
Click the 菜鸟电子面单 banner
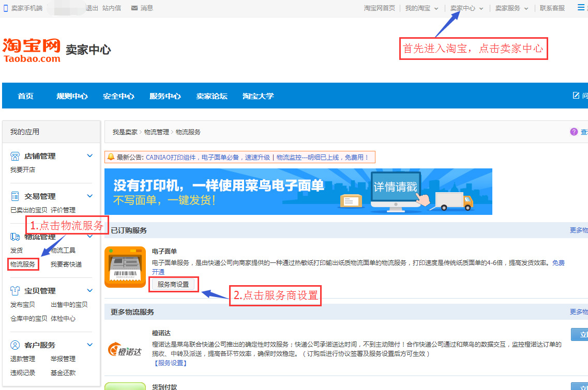pos(298,192)
